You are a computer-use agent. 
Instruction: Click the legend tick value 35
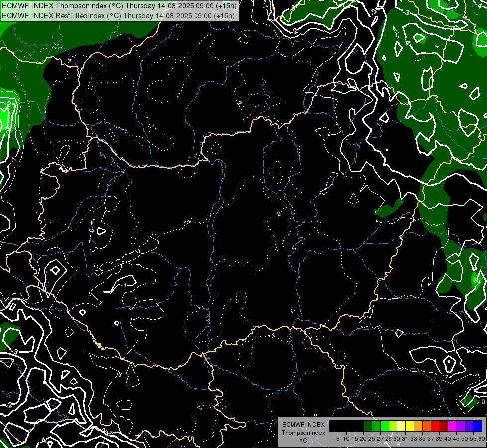pyautogui.click(x=423, y=439)
